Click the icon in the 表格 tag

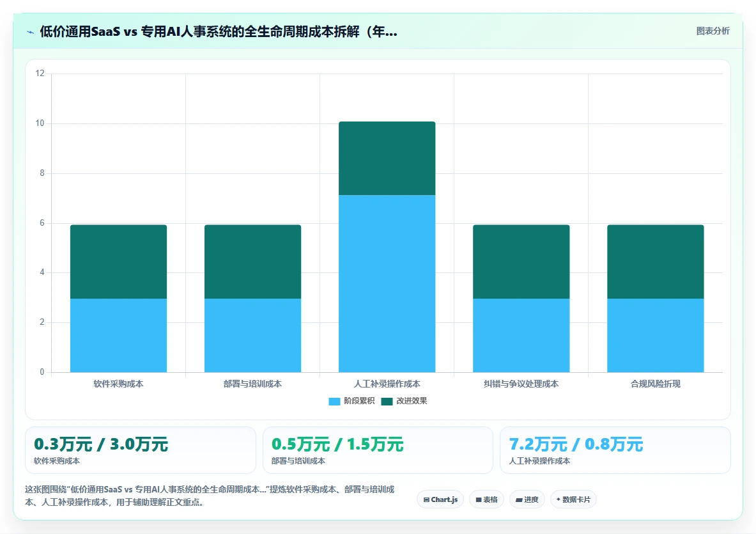(478, 499)
